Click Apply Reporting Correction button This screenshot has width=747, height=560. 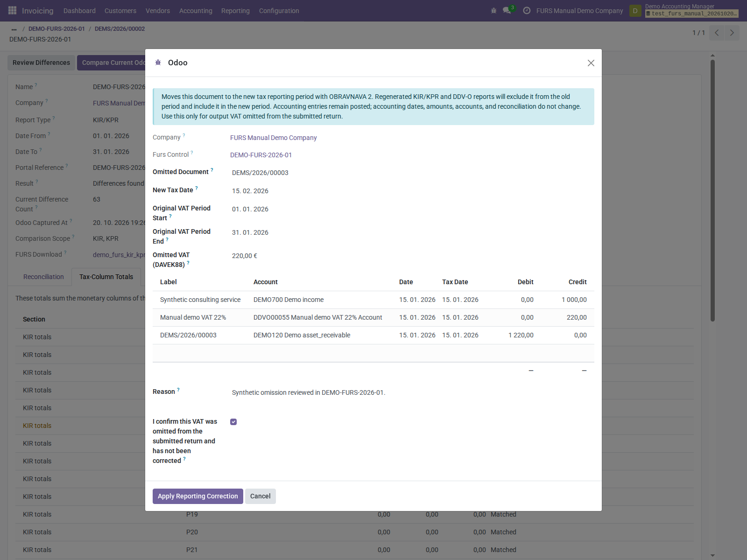198,496
